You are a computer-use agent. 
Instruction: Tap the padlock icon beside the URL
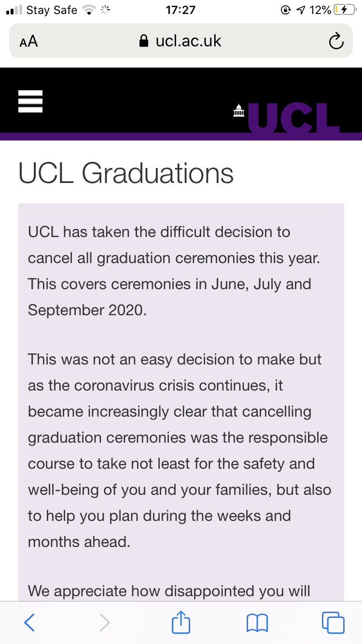pyautogui.click(x=143, y=42)
